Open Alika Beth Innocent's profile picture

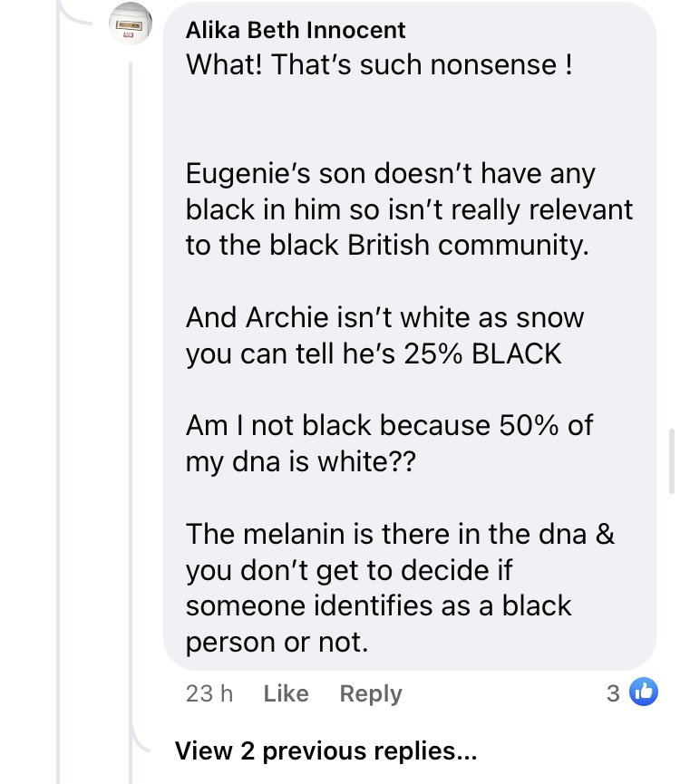(131, 23)
